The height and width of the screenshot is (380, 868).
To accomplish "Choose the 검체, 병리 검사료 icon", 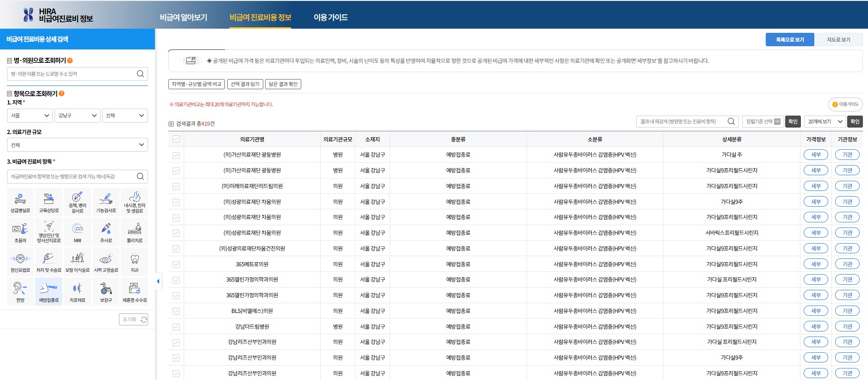I will coord(77,202).
